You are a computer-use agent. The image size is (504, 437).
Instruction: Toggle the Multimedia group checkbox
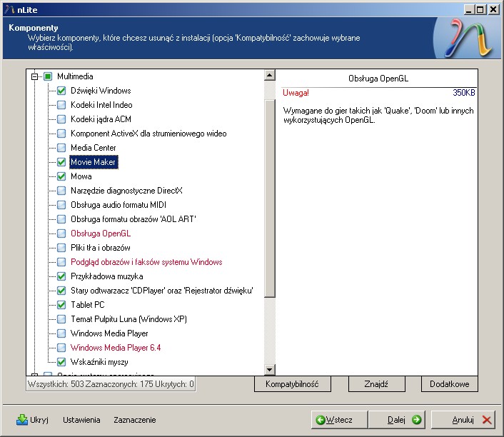pos(48,76)
